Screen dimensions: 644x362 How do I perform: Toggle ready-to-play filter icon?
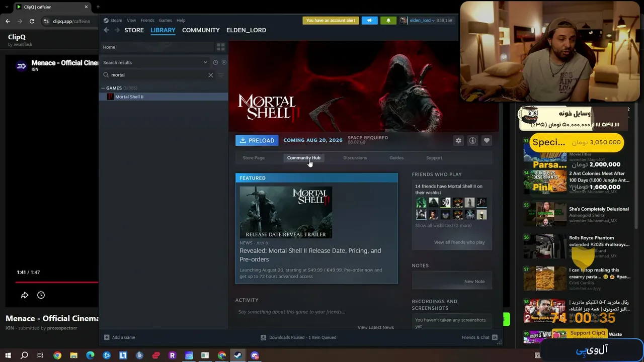tap(224, 62)
